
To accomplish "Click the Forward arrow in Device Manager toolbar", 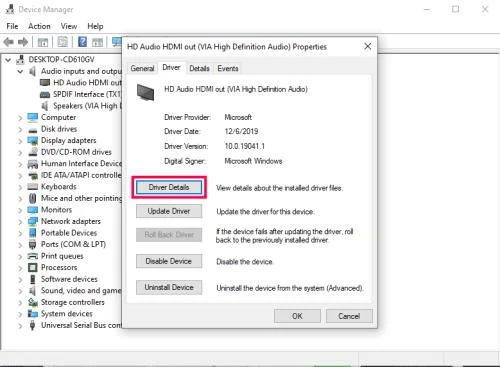I will pyautogui.click(x=23, y=42).
